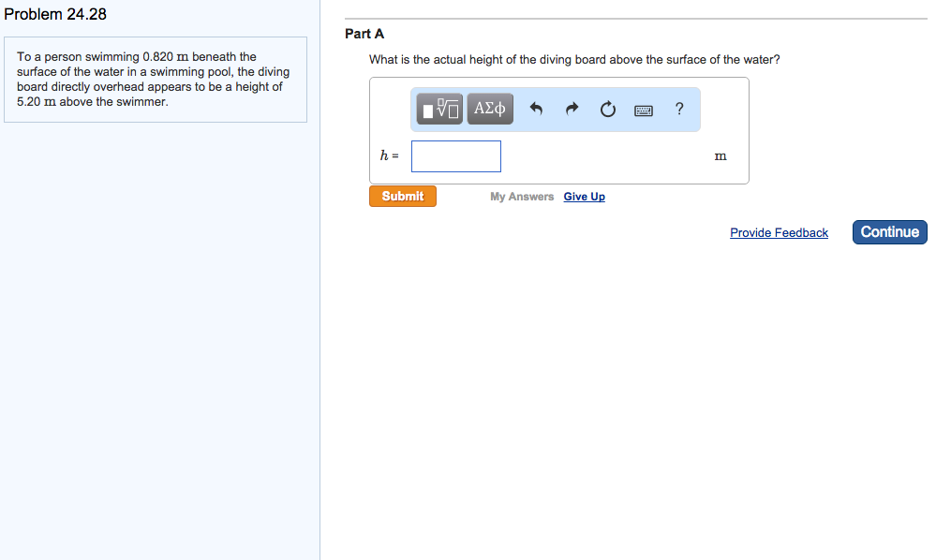Show keyboard shortcuts icon
936x560 pixels.
pos(644,111)
